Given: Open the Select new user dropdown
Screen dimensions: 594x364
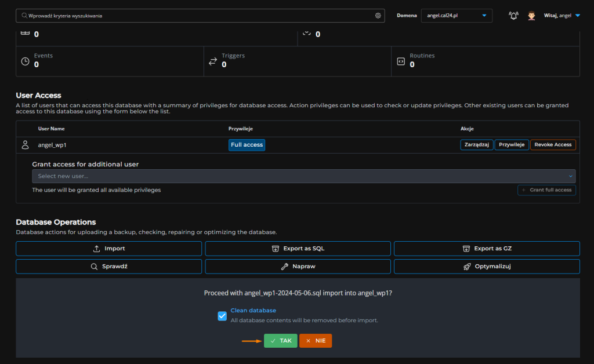Looking at the screenshot, I should (x=303, y=176).
